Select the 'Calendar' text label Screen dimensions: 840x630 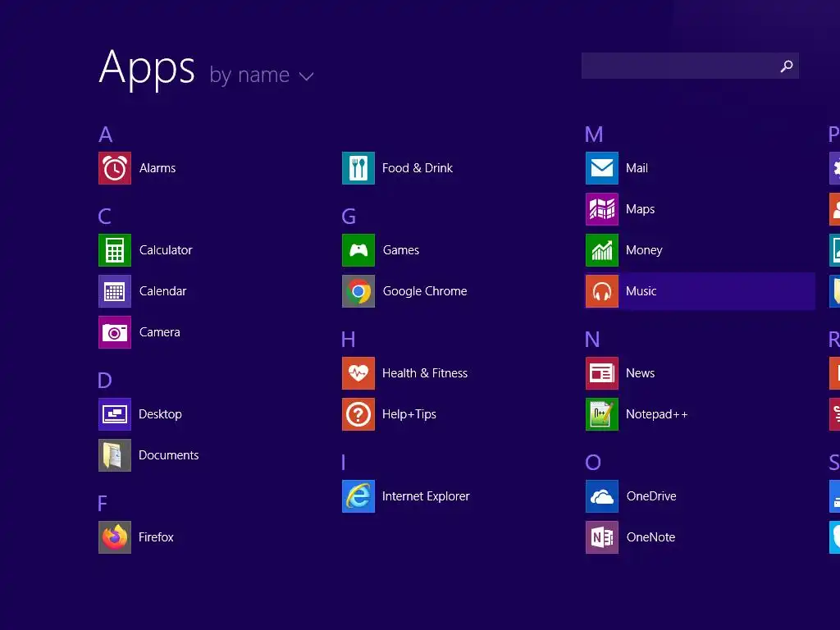(x=163, y=291)
